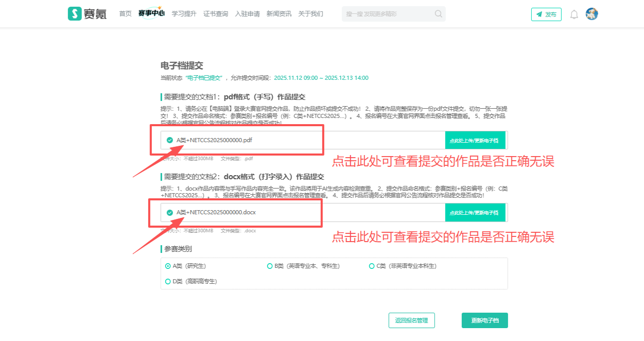Open 赛事中心 navigation item
The width and height of the screenshot is (644, 341).
[151, 14]
